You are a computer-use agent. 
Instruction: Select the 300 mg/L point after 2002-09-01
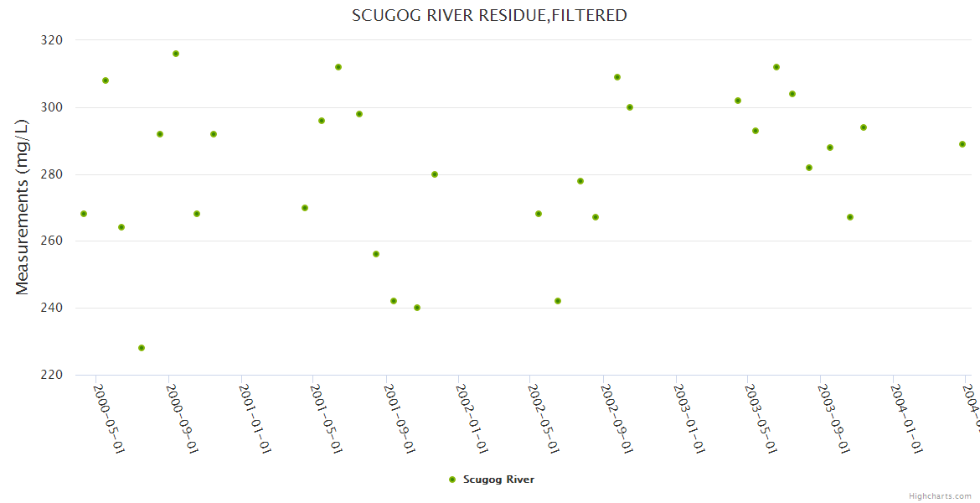pos(630,107)
